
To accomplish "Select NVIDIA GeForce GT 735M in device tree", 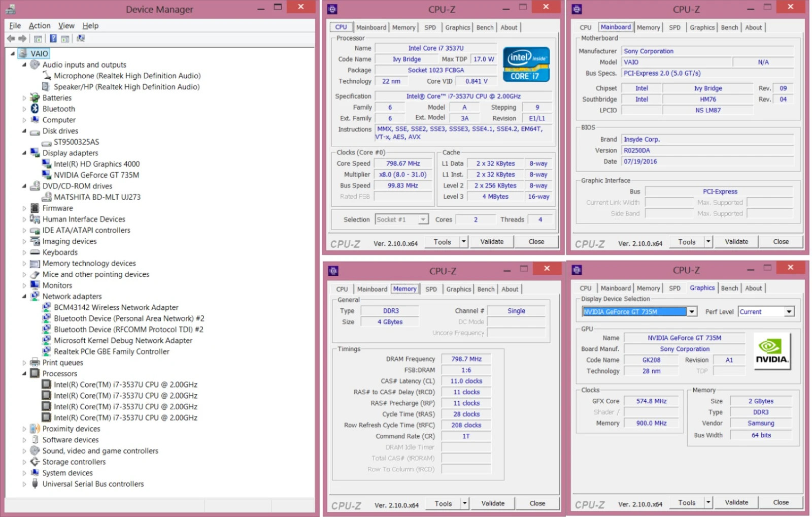I will (x=96, y=175).
